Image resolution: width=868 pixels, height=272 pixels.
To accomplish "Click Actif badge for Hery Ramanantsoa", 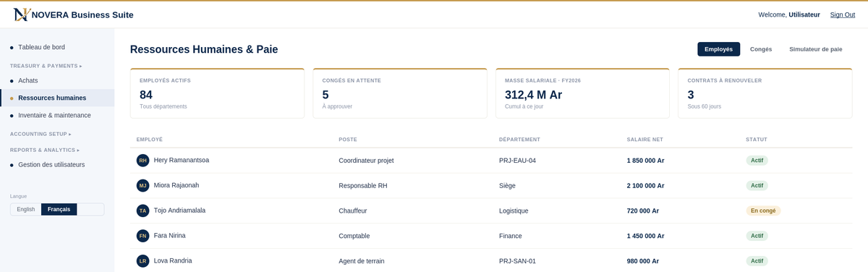I will 757,161.
